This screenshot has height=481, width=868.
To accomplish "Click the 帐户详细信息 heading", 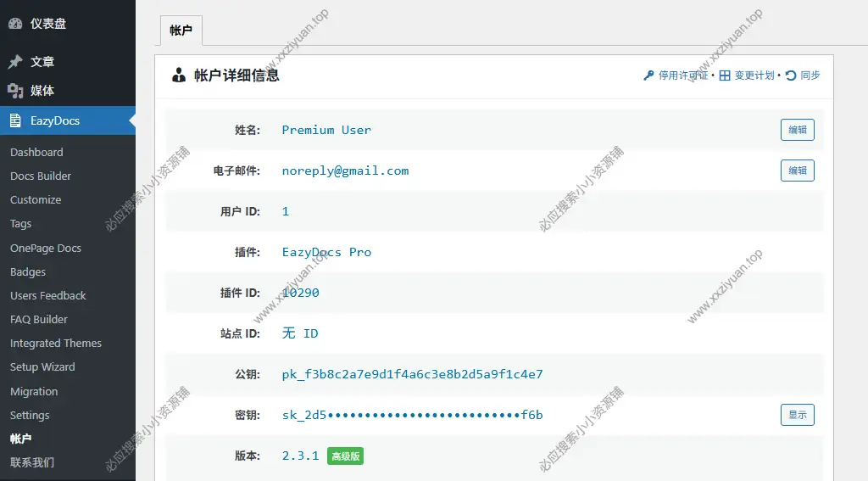I will pyautogui.click(x=236, y=76).
